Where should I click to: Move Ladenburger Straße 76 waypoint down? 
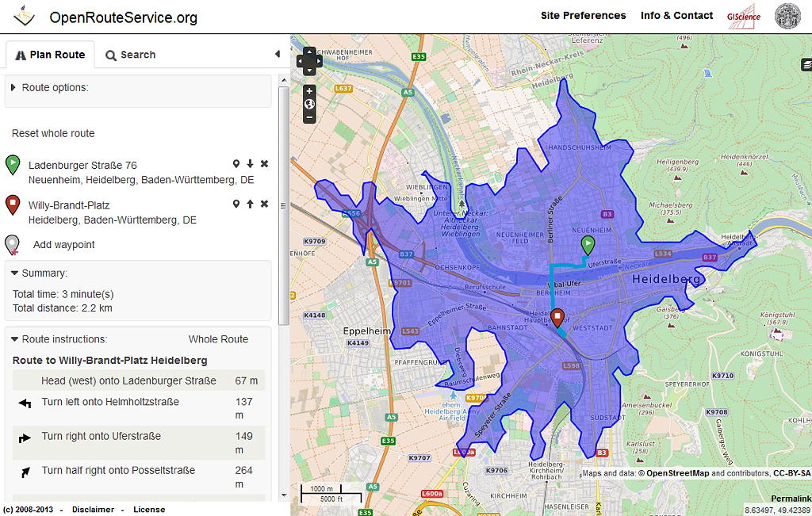coord(250,163)
